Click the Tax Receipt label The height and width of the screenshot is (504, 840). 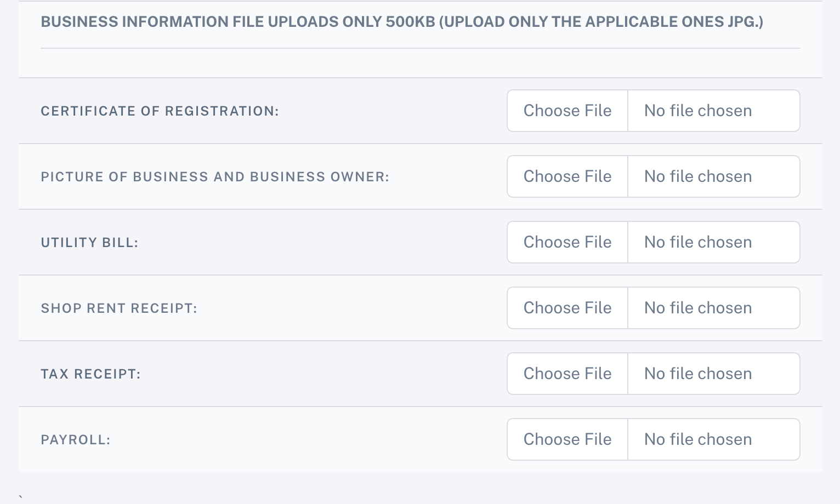90,374
